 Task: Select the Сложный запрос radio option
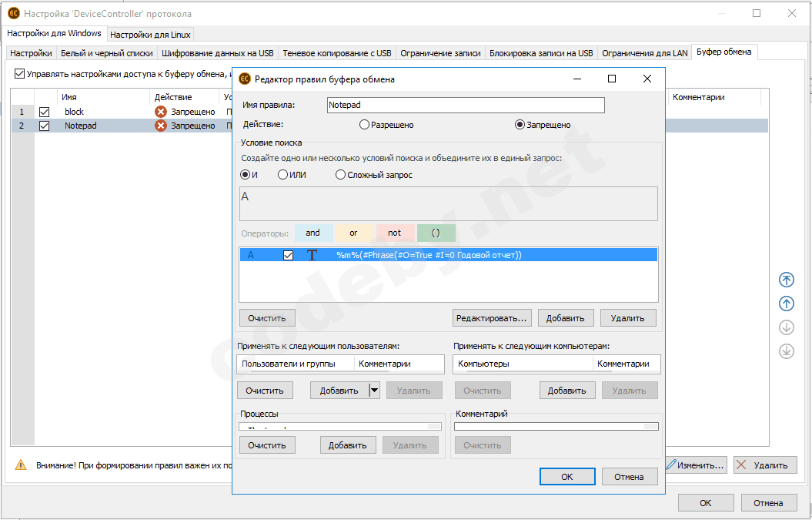340,175
